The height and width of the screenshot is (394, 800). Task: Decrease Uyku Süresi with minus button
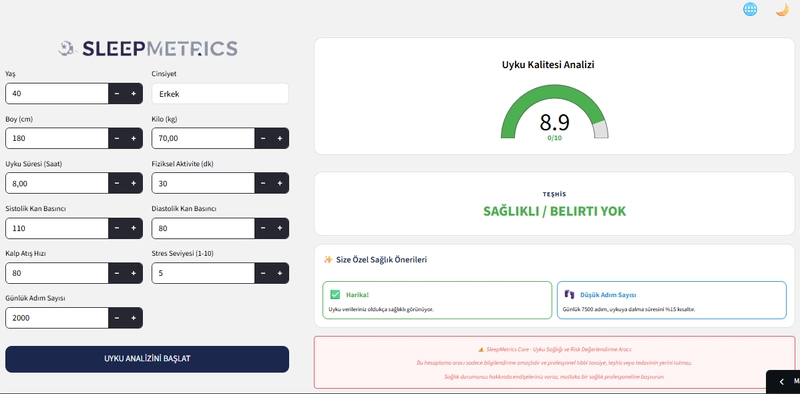[x=117, y=183]
